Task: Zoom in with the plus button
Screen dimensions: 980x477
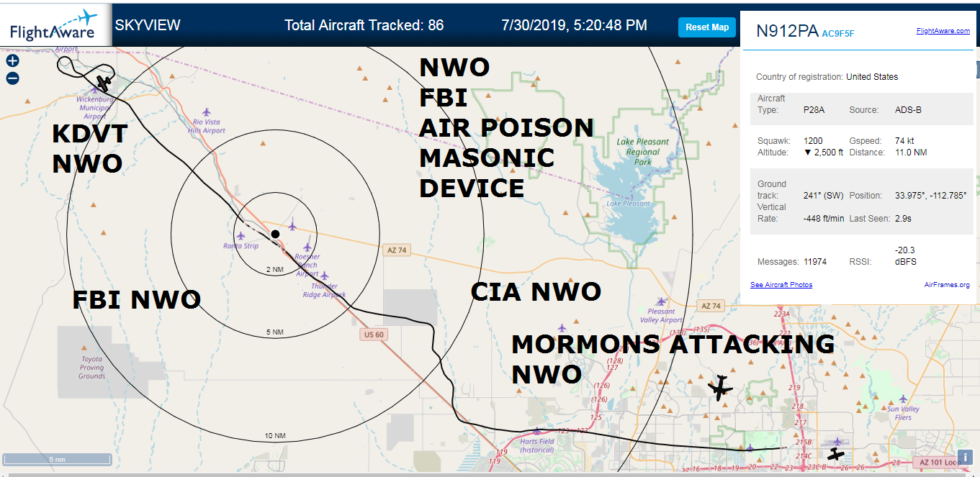Action: (x=12, y=61)
